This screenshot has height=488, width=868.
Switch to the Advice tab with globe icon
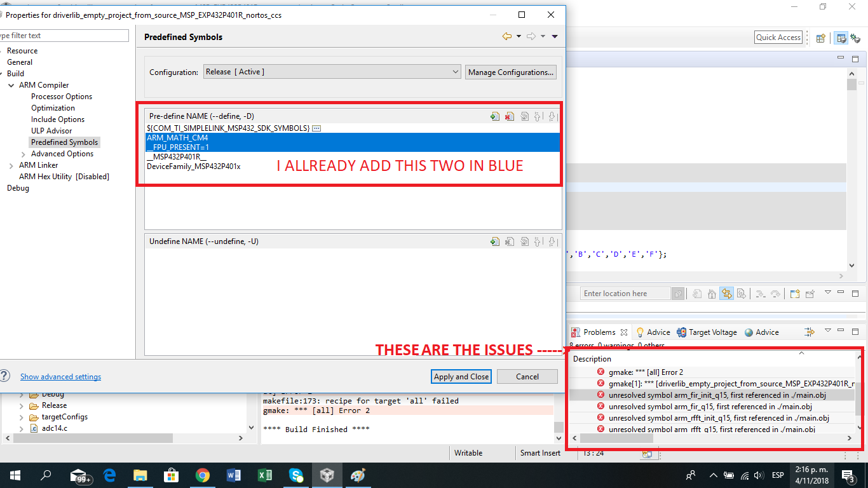click(761, 332)
